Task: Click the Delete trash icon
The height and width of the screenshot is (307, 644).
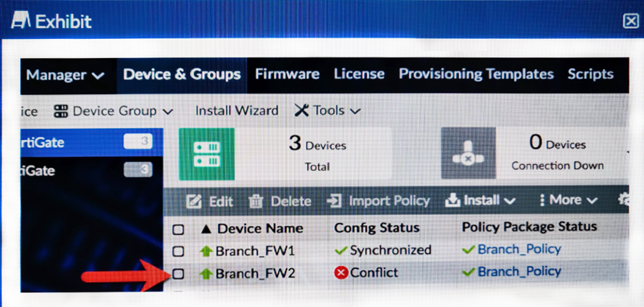Action: tap(256, 202)
